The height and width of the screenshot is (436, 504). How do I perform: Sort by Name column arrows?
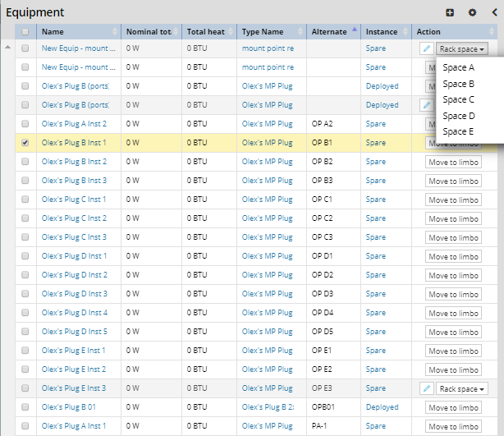[x=115, y=31]
